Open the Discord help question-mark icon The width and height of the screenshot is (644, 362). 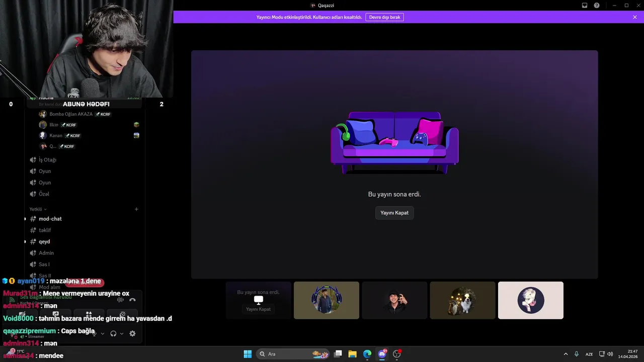tap(597, 5)
